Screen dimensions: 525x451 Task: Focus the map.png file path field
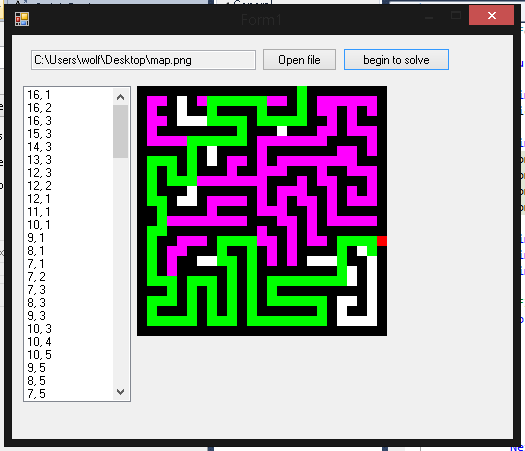tap(143, 60)
